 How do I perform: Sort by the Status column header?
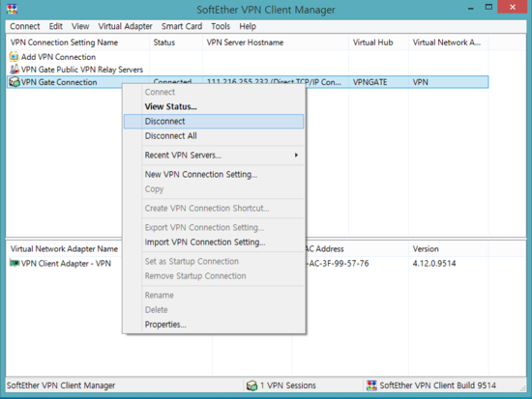(x=176, y=43)
